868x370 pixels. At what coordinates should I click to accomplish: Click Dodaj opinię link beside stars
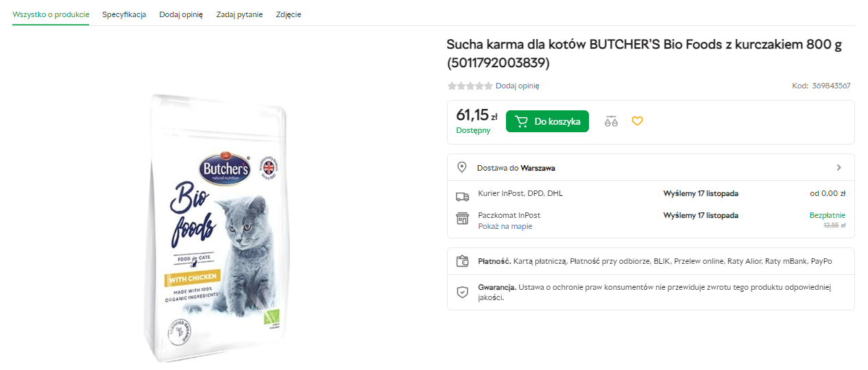click(517, 86)
